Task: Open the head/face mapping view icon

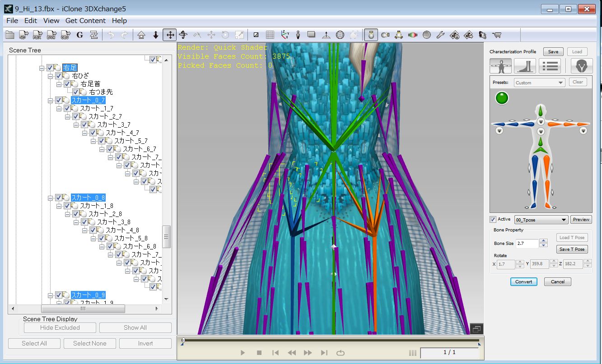Action: [582, 66]
